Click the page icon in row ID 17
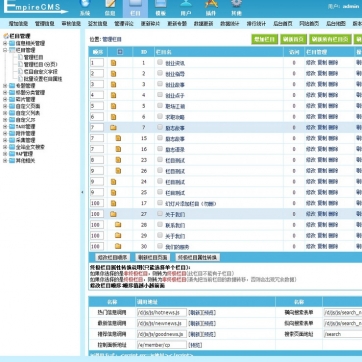This screenshot has width=362, height=362. click(113, 203)
